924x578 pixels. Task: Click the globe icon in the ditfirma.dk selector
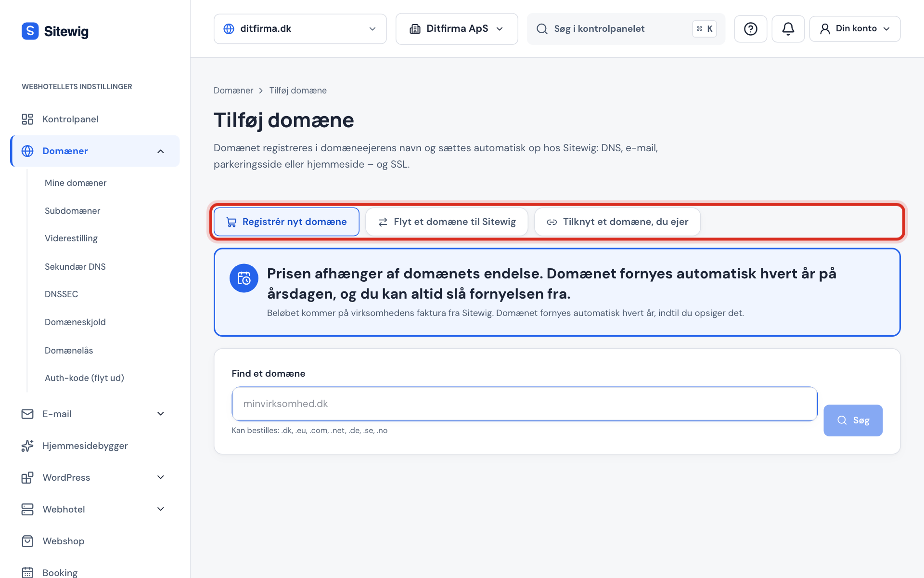click(229, 29)
